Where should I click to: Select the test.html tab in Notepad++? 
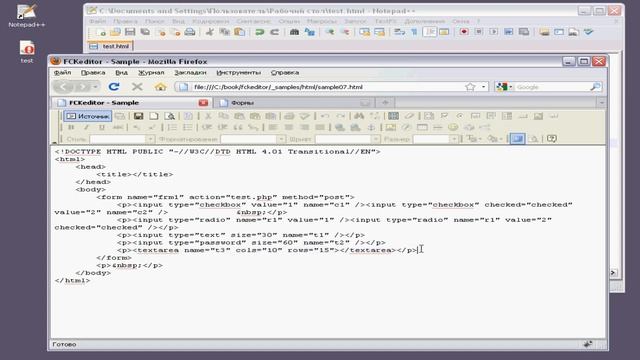110,46
